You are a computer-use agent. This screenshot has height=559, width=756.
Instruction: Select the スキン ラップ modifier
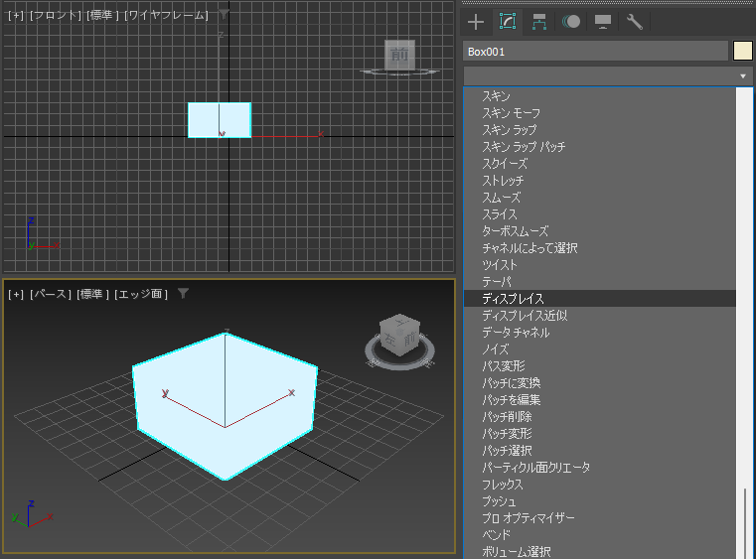click(x=600, y=130)
